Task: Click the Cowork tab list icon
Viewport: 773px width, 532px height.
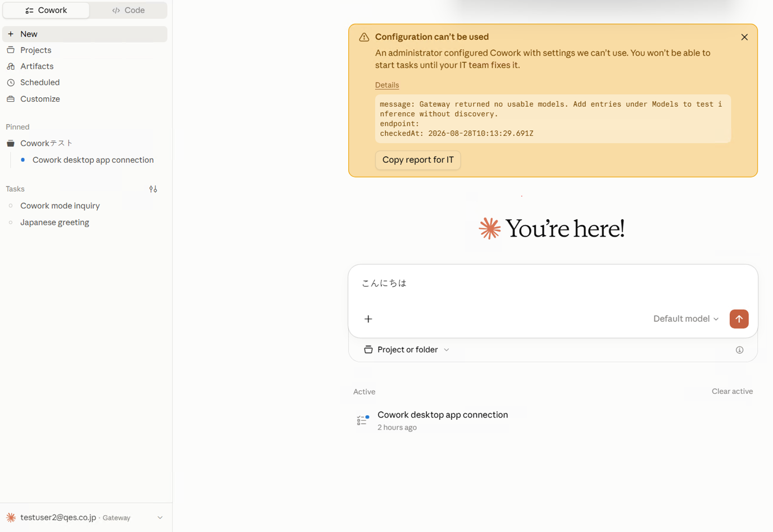Action: pyautogui.click(x=29, y=11)
